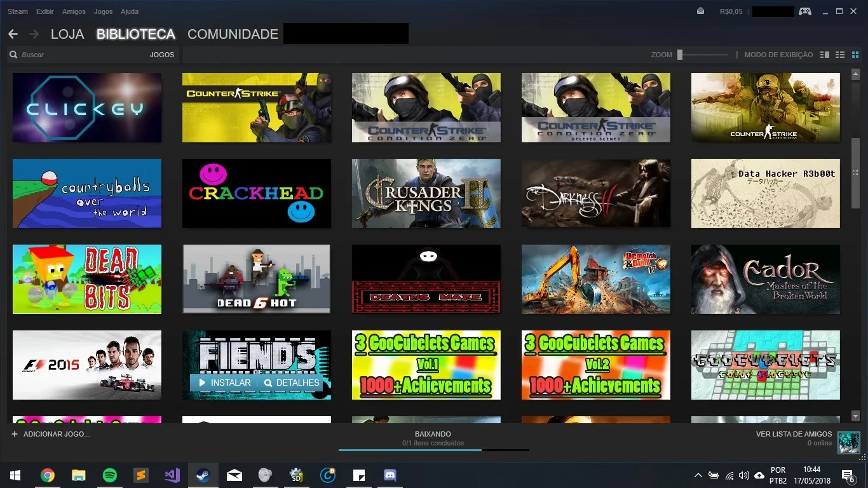
Task: Launch Big Picture mode controller icon
Action: click(805, 11)
